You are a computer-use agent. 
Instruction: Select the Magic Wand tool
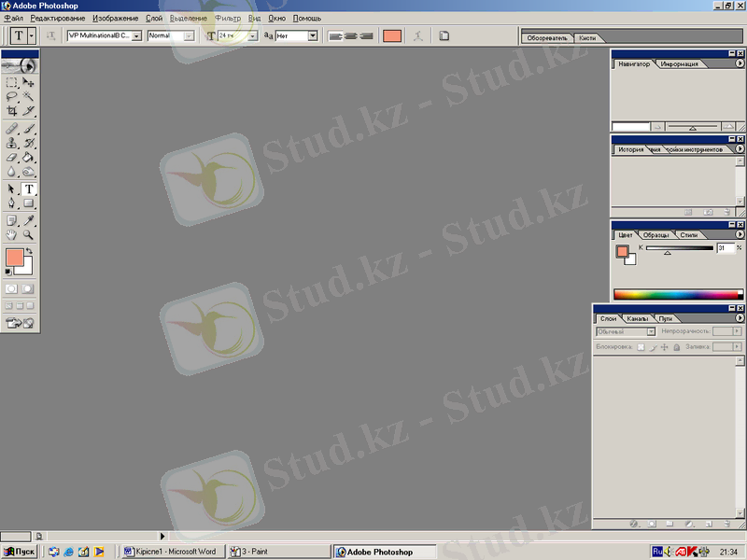[28, 96]
